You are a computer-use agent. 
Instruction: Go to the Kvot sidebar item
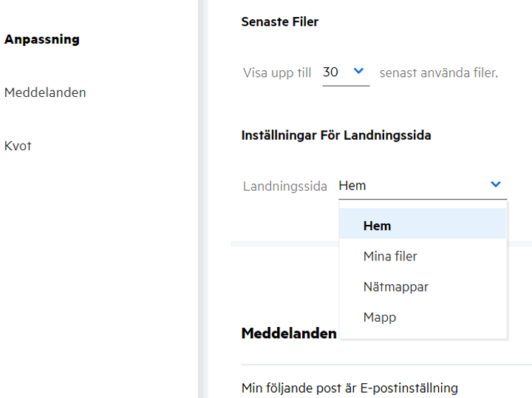pos(18,146)
